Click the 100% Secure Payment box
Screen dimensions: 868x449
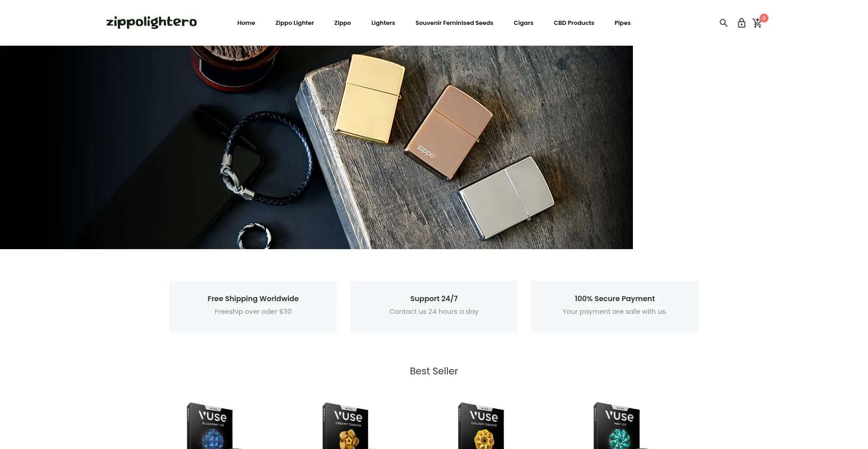(615, 307)
